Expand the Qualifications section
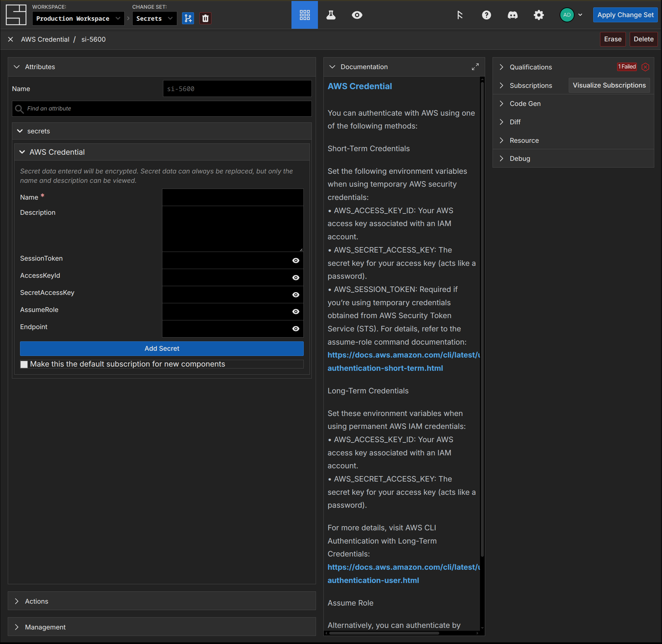Screen dimensions: 662x644 [x=531, y=67]
